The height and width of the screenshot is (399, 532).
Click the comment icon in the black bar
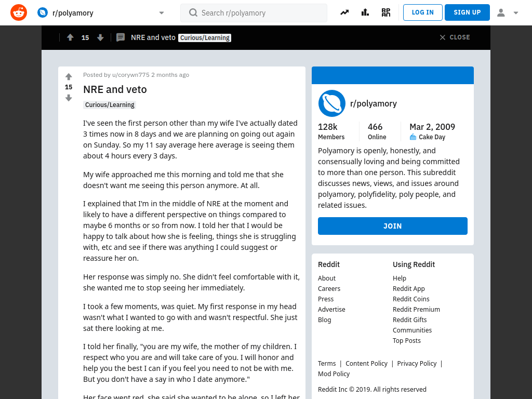[121, 37]
